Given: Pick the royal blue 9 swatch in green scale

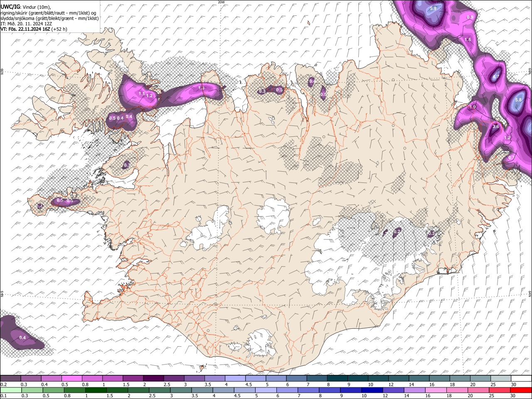Looking at the screenshot, I should [351, 390].
